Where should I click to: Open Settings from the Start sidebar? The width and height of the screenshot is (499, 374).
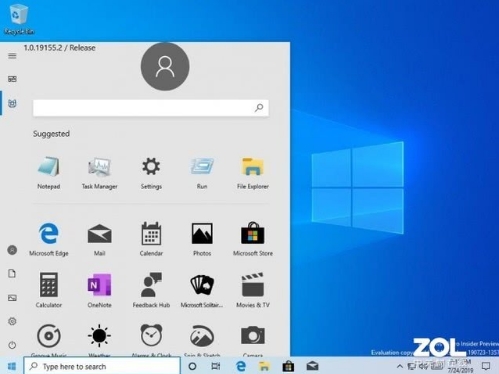(x=12, y=321)
